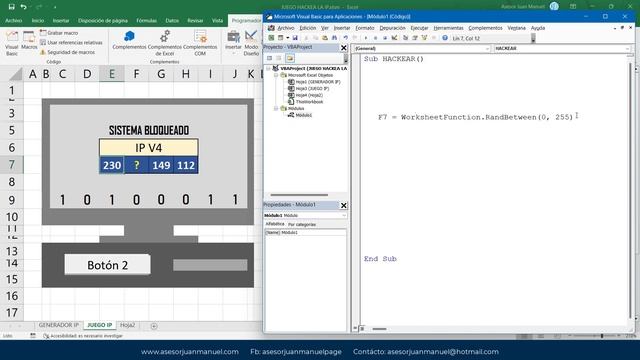
Task: Click the VBA toolbar Save icon
Action: pos(295,38)
